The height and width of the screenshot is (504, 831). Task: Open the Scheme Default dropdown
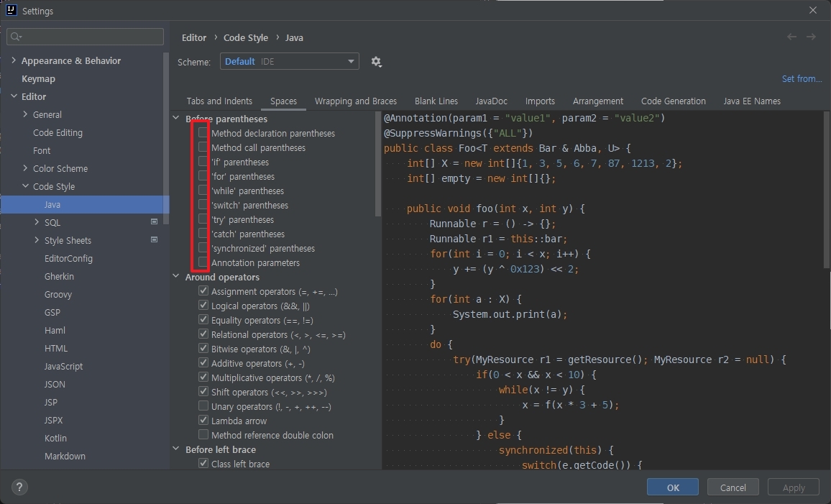click(290, 62)
